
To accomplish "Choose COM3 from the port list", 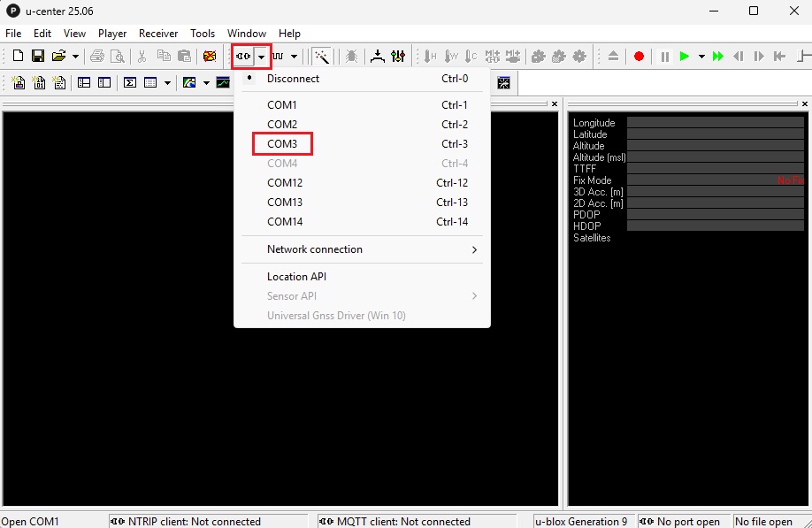I will point(282,144).
